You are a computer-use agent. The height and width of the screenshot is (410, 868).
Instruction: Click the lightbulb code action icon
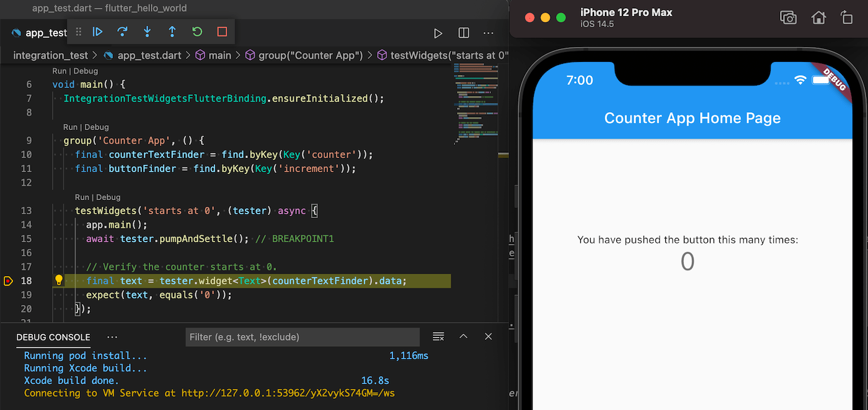pyautogui.click(x=60, y=281)
